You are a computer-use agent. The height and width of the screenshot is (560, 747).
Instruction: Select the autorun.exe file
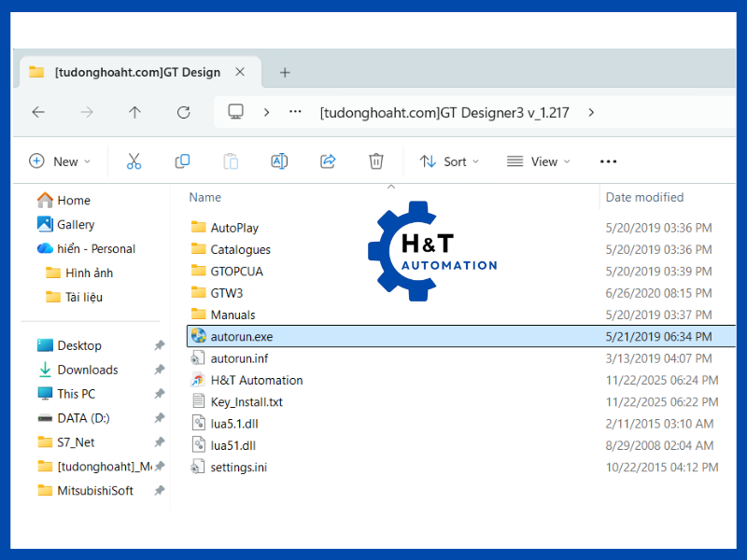tap(242, 337)
